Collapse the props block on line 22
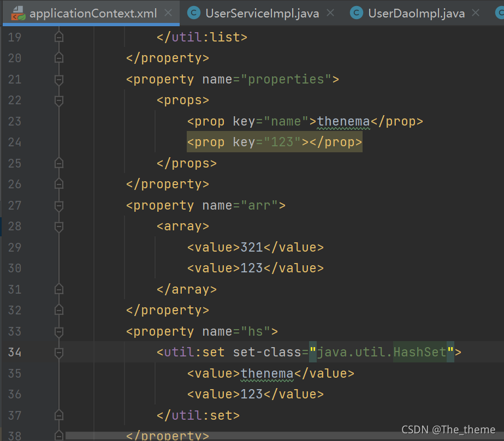Image resolution: width=504 pixels, height=441 pixels. point(59,100)
